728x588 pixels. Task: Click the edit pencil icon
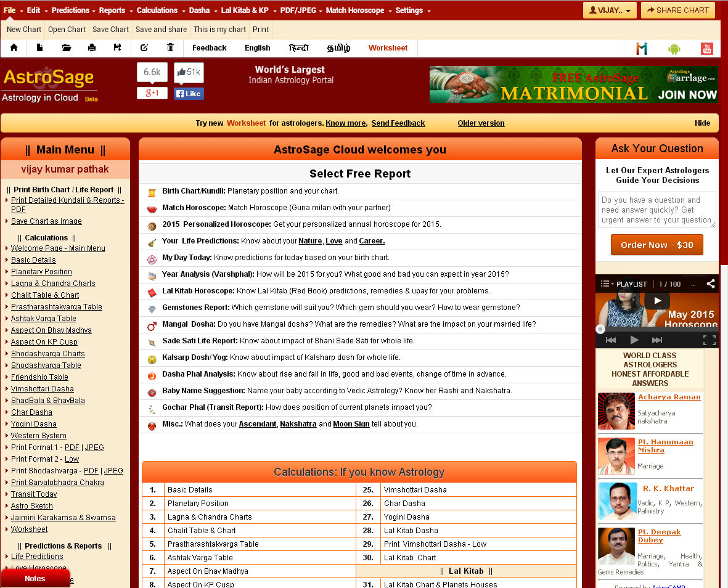[x=144, y=47]
